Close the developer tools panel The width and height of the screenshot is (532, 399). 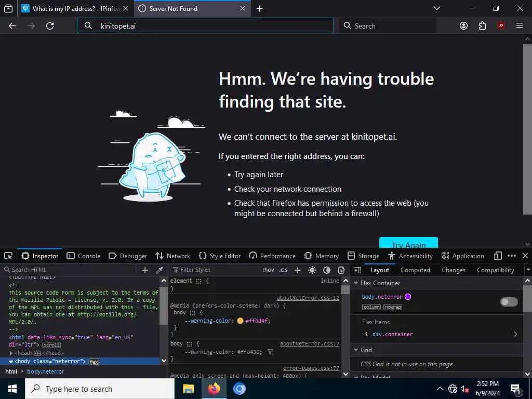point(525,256)
